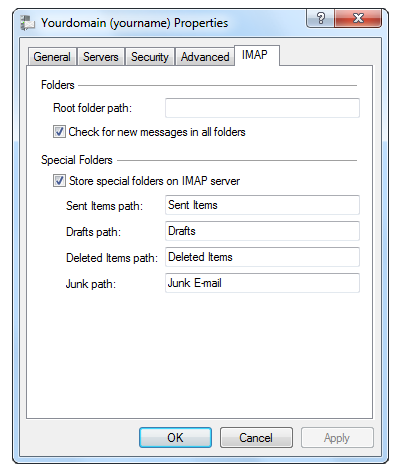Focus the Root folder path field

[262, 108]
